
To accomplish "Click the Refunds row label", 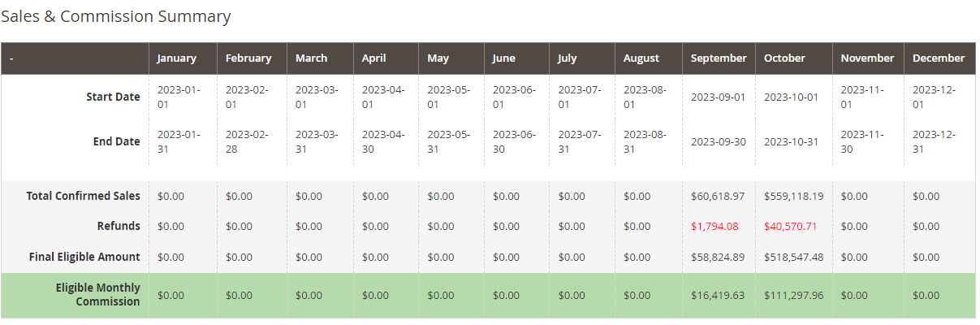I will tap(119, 226).
